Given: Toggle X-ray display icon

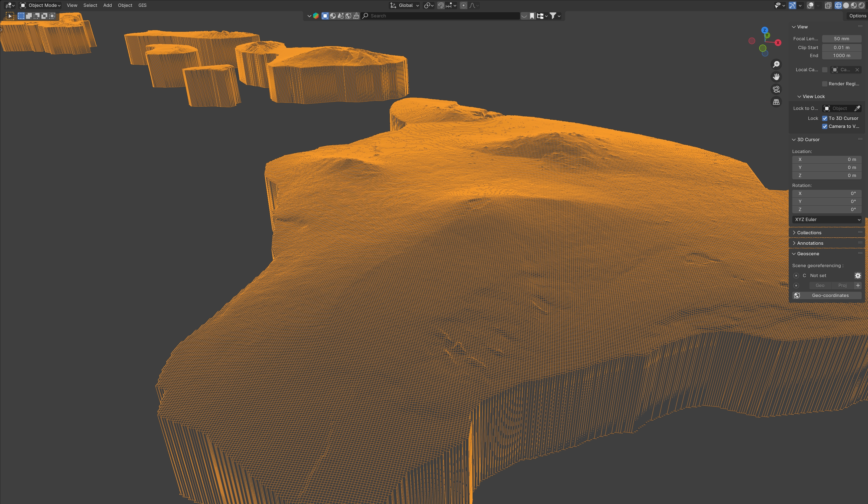Looking at the screenshot, I should (x=828, y=5).
